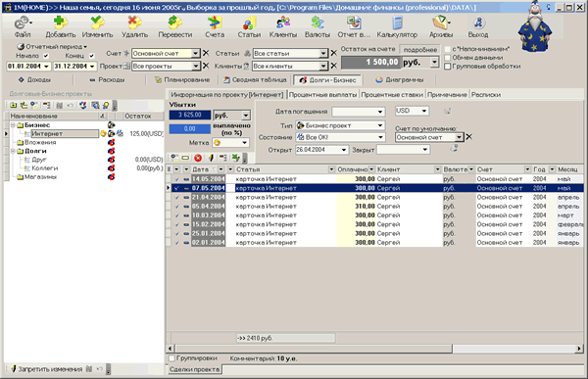Open the Статьи categories icon

click(249, 23)
